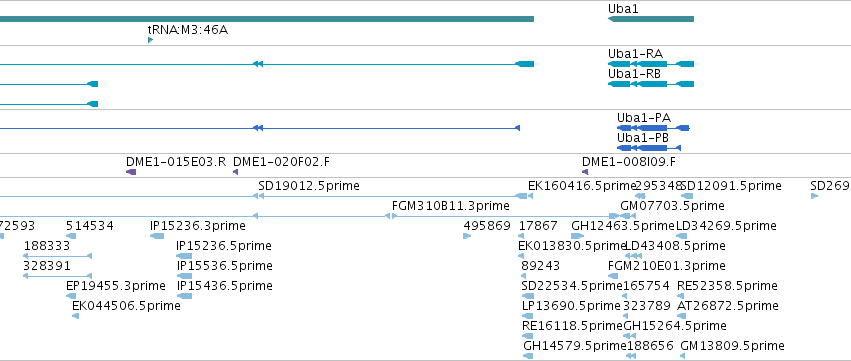Open the SD19012.5prime EST label
The image size is (851, 361).
click(309, 186)
